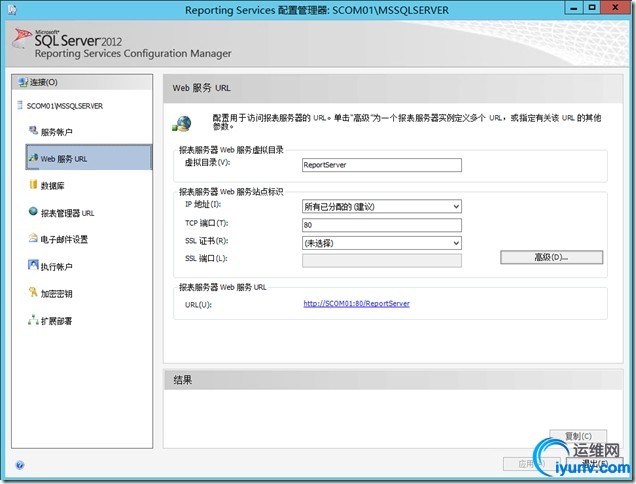
Task: Minimize the configuration manager window
Action: (x=574, y=8)
